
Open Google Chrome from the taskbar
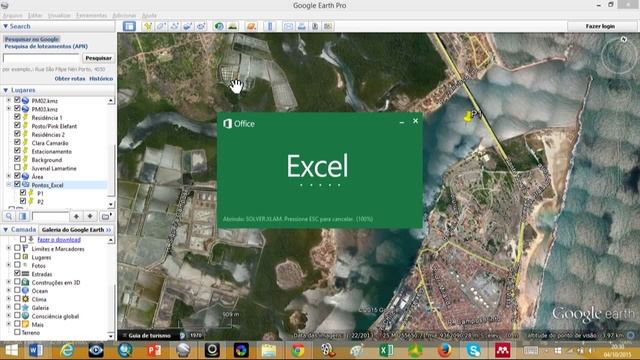click(x=298, y=350)
